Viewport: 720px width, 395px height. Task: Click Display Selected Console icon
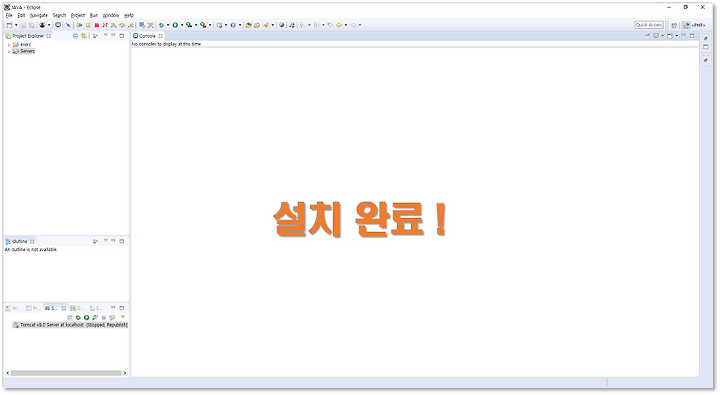(656, 36)
